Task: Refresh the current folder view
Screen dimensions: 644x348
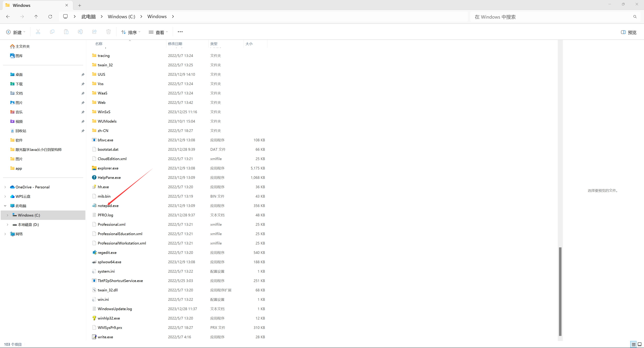Action: pyautogui.click(x=50, y=16)
